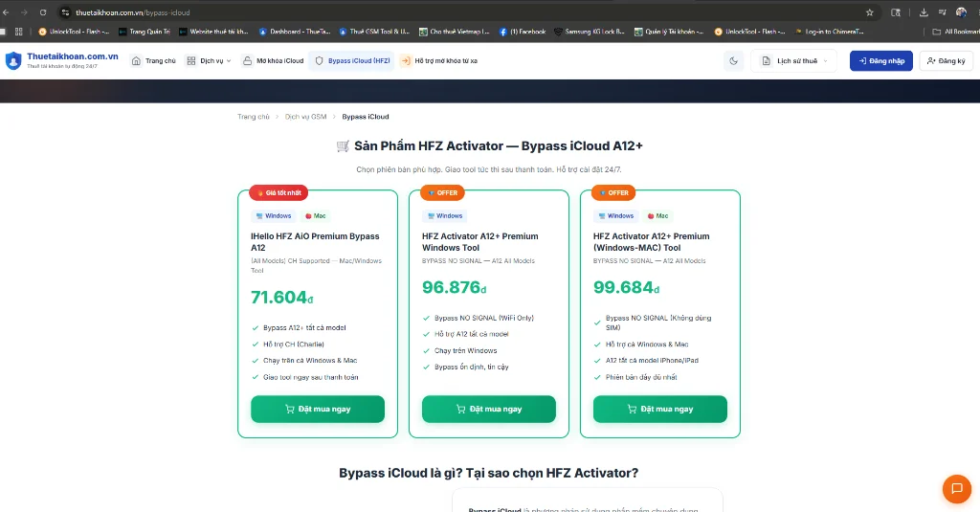Open the Thuê GSM Tool bookmark
The height and width of the screenshot is (512, 980).
click(x=374, y=32)
